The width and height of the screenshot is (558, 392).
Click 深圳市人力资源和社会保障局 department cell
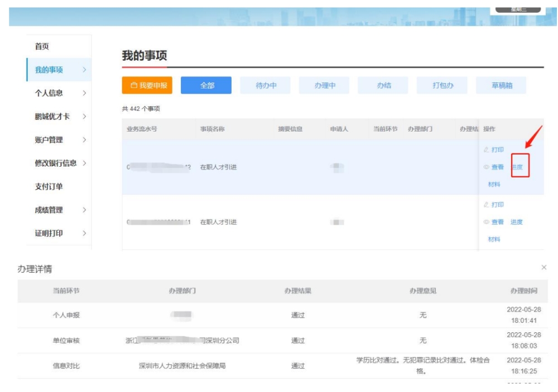click(x=182, y=366)
